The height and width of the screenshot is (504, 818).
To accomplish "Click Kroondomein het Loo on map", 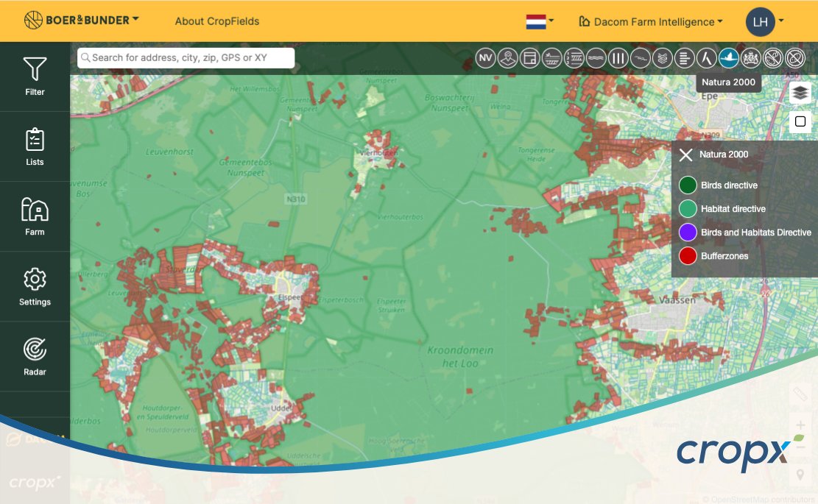I will 460,357.
